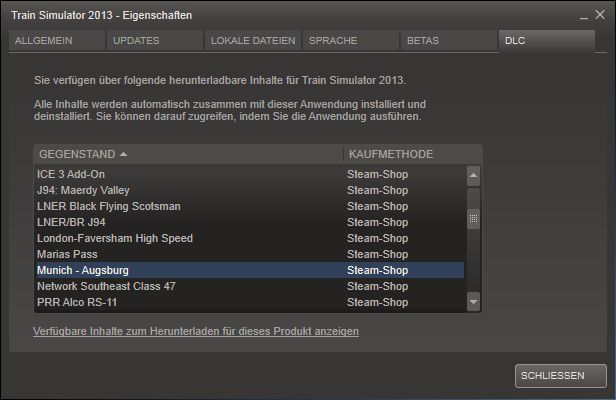Viewport: 616px width, 400px height.
Task: Click the DLC list scrollbar thumb
Action: click(x=473, y=218)
